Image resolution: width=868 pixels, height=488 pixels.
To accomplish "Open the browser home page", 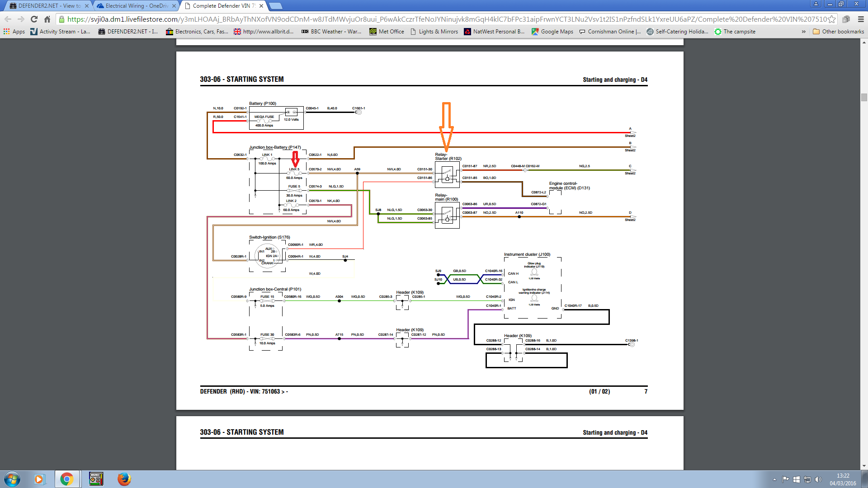I will coord(47,19).
